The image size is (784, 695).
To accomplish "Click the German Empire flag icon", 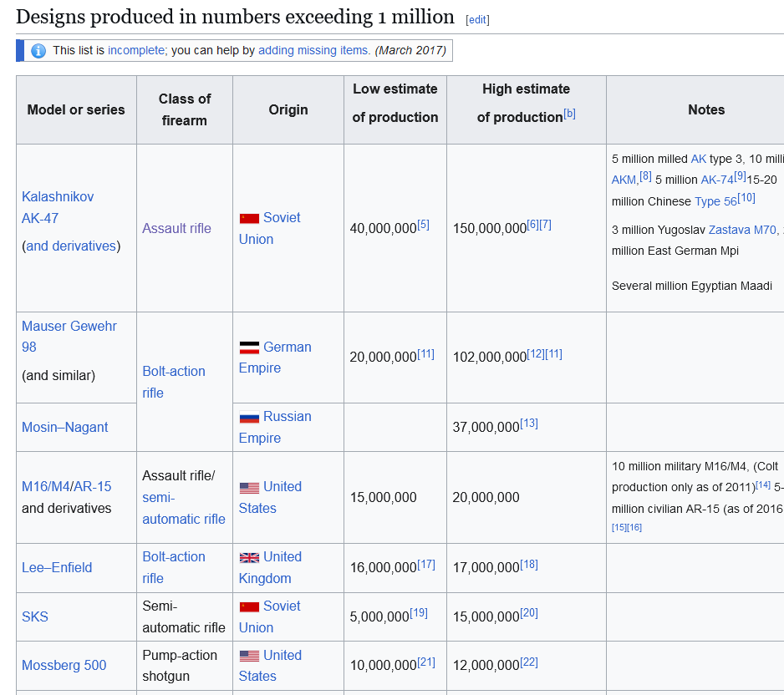I will coord(249,347).
